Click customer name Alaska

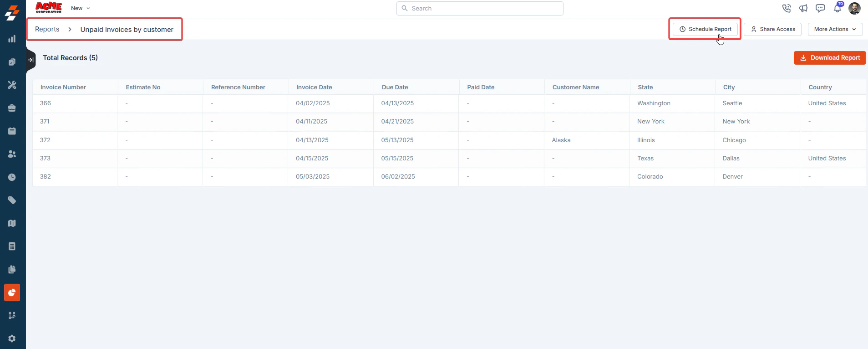561,140
